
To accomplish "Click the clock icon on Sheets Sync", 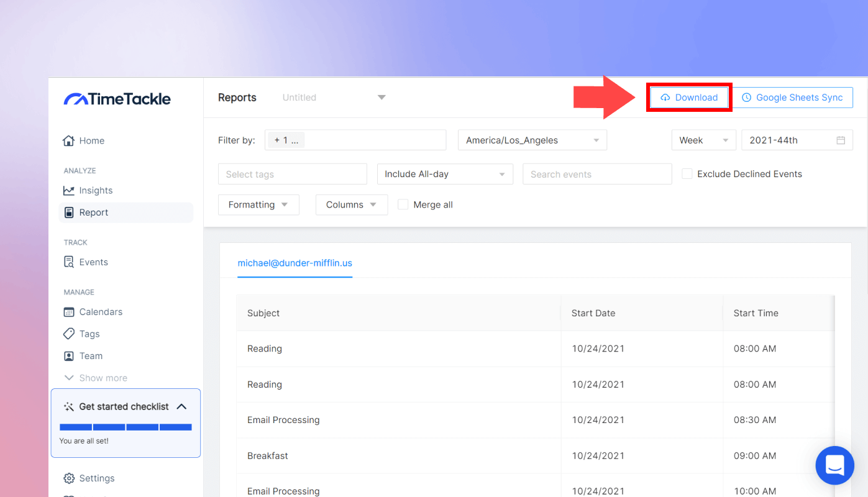I will click(747, 98).
